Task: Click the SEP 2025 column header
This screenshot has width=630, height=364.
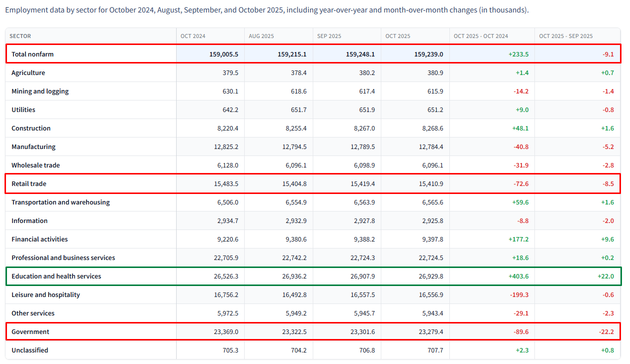Action: [328, 36]
